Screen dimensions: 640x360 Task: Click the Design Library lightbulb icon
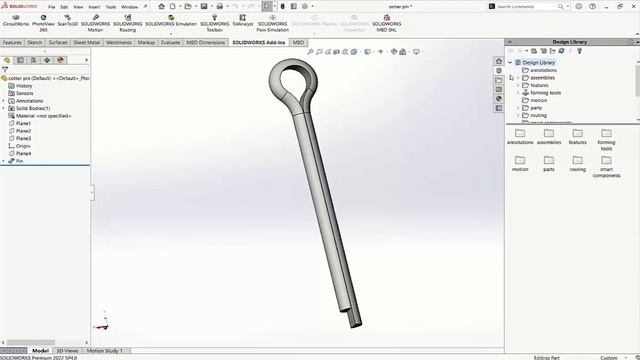[579, 51]
